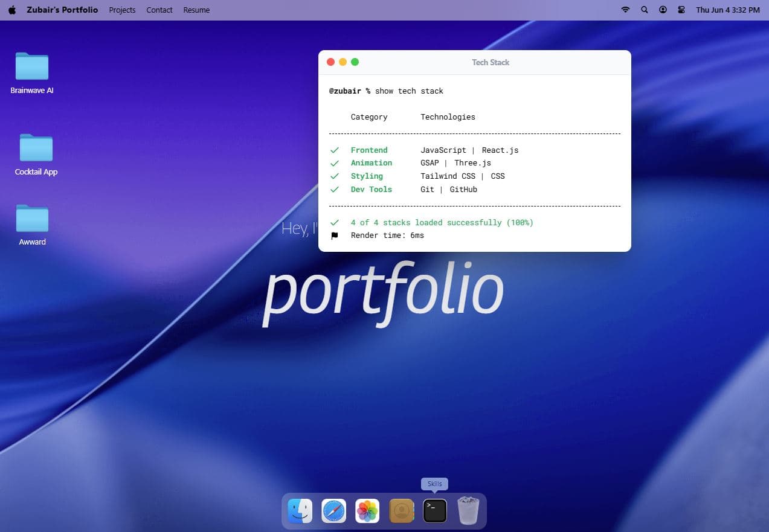Viewport: 769px width, 532px height.
Task: Click the date and time display
Action: [x=728, y=10]
